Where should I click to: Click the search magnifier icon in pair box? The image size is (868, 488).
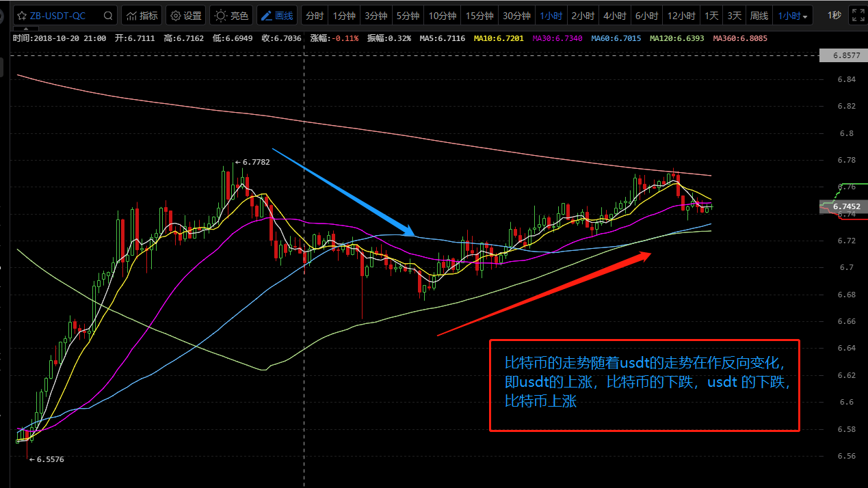coord(108,16)
